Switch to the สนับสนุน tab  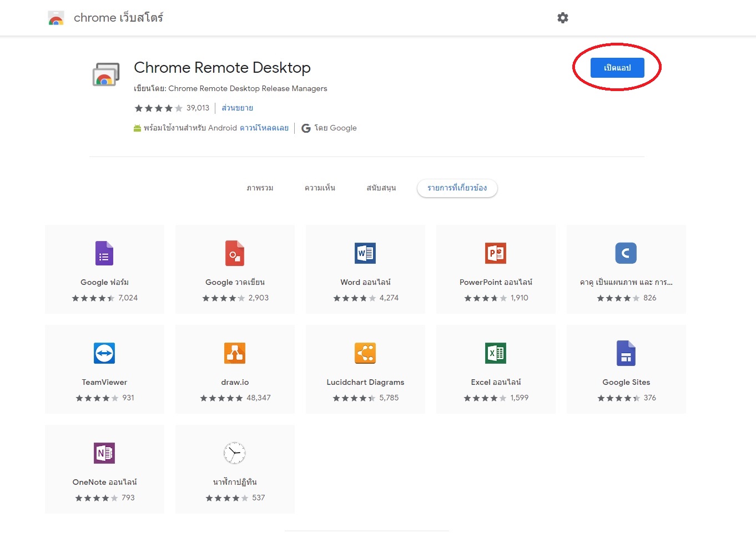click(381, 188)
